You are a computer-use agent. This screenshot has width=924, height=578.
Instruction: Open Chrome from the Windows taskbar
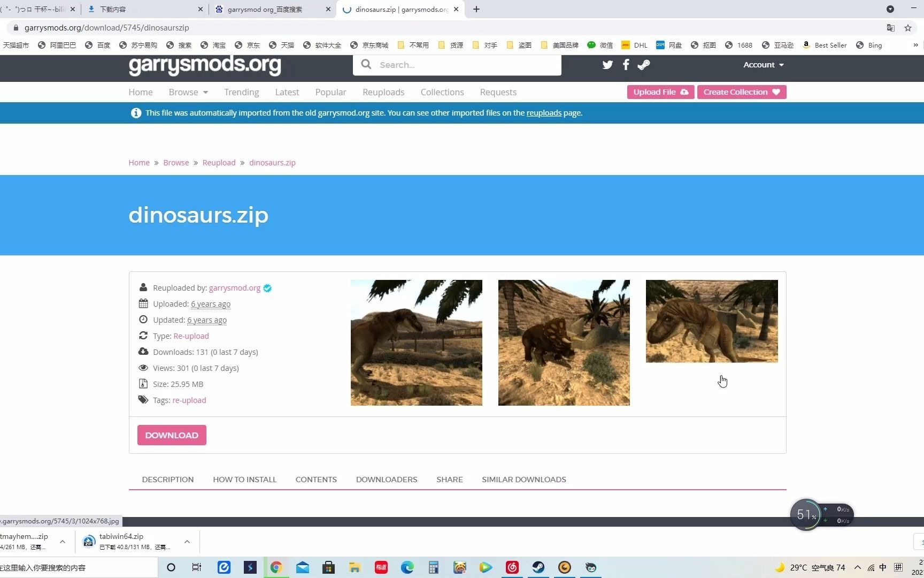pyautogui.click(x=276, y=567)
